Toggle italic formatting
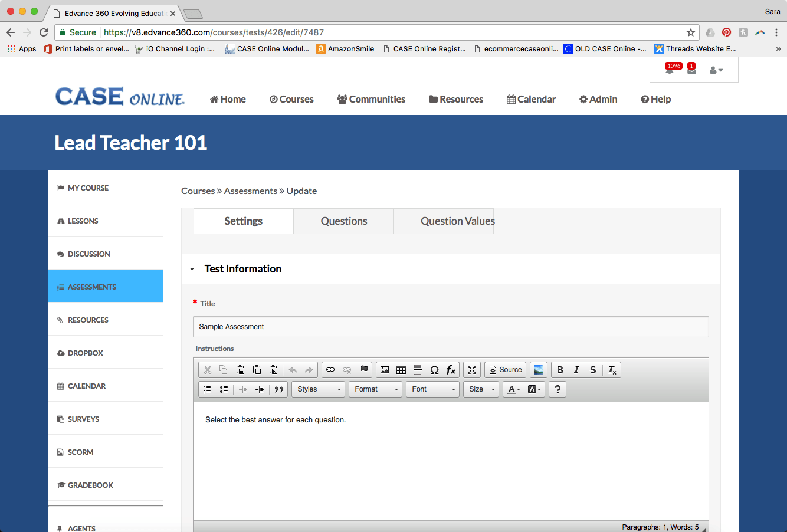The width and height of the screenshot is (787, 532). [x=576, y=370]
